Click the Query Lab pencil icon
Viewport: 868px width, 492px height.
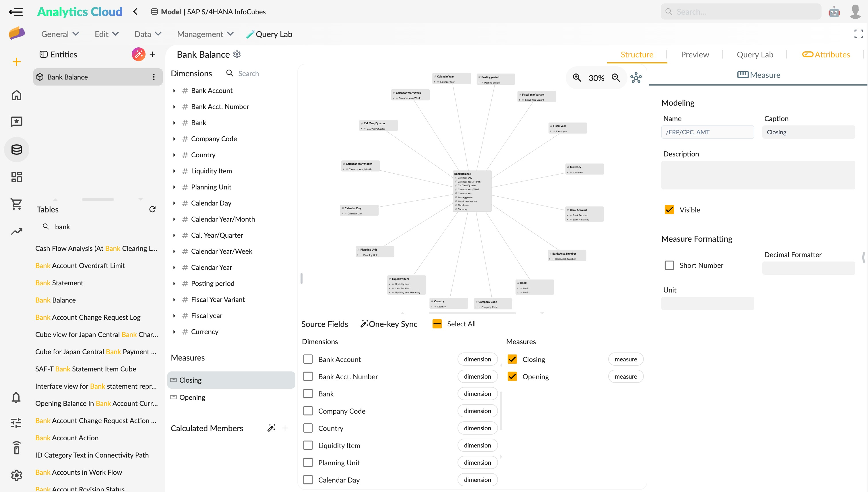pos(249,34)
